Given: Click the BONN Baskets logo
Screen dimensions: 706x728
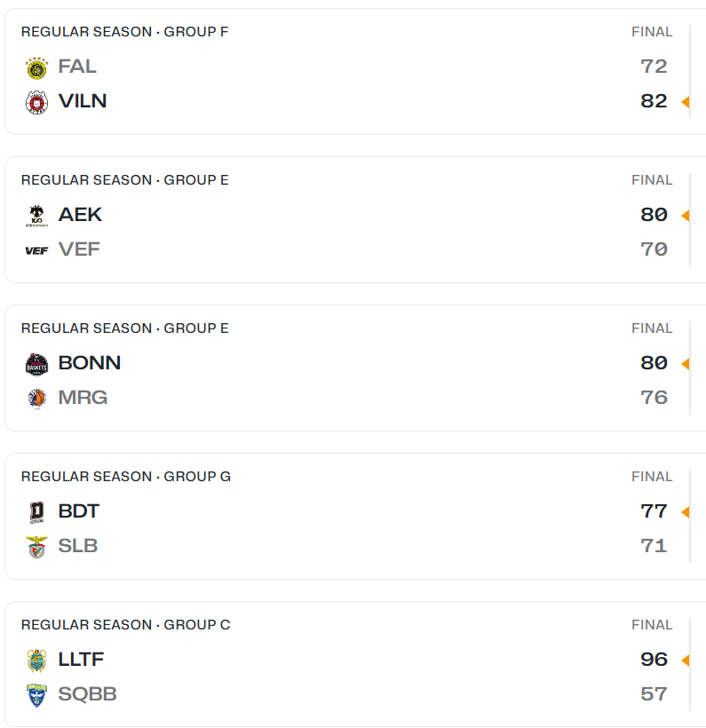Looking at the screenshot, I should tap(36, 364).
